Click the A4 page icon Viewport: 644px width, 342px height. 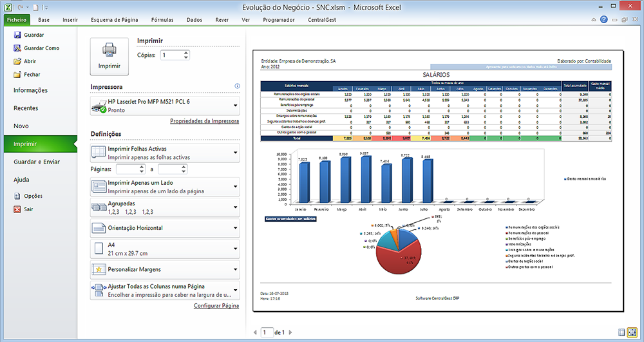pos(99,249)
